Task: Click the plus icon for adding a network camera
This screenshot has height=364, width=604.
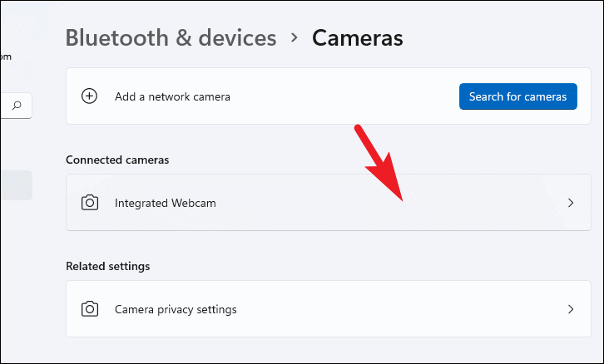Action: (x=89, y=96)
